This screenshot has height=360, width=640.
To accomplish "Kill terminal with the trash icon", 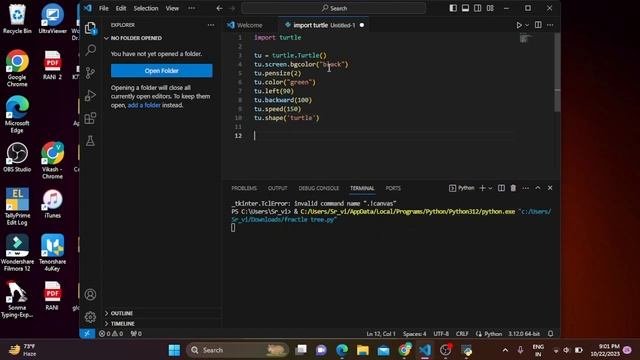I will coord(513,188).
